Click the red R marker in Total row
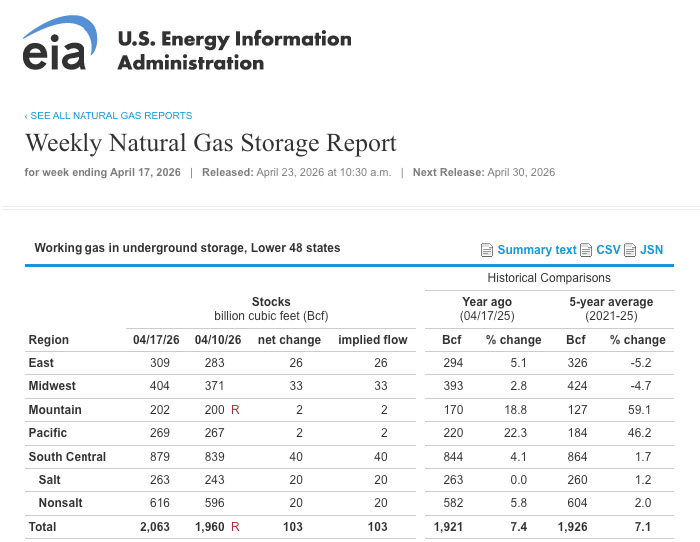This screenshot has width=700, height=542. (x=235, y=527)
